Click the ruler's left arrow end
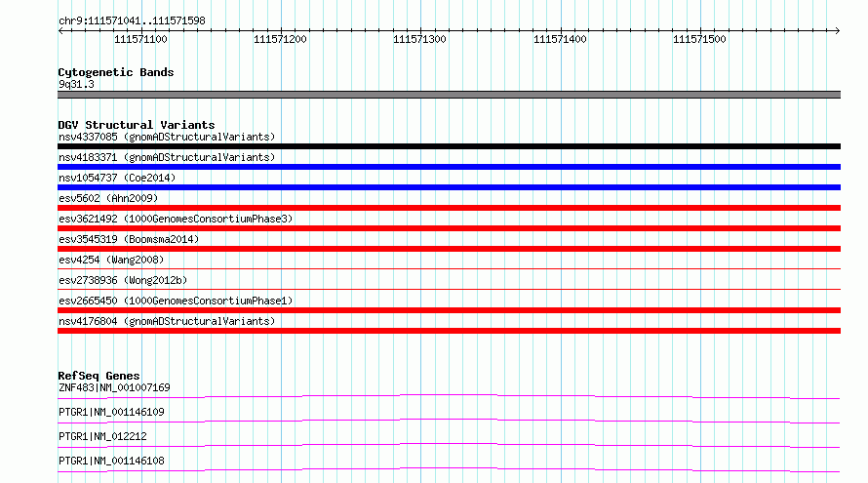 coord(60,30)
